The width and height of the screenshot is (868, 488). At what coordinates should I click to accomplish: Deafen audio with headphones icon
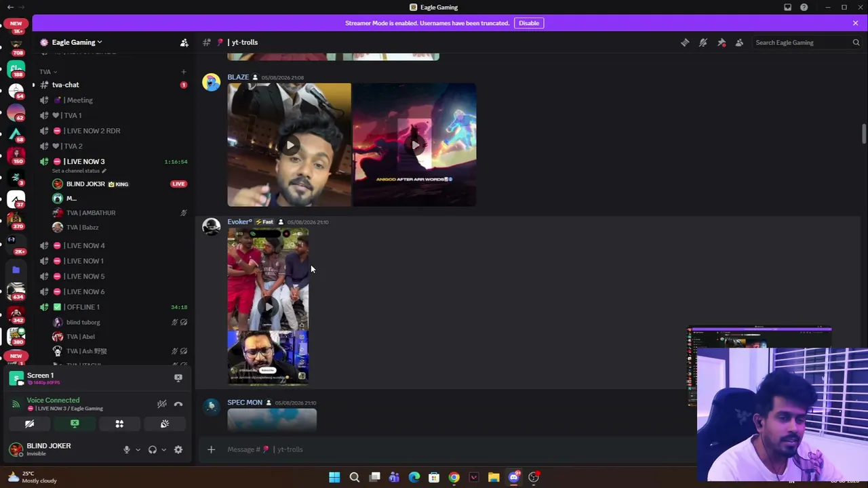click(x=153, y=449)
